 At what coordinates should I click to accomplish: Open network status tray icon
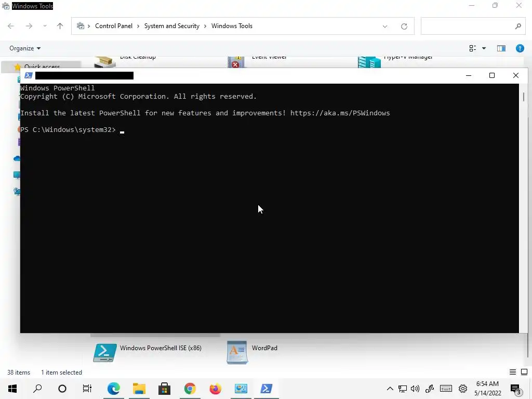pyautogui.click(x=403, y=389)
